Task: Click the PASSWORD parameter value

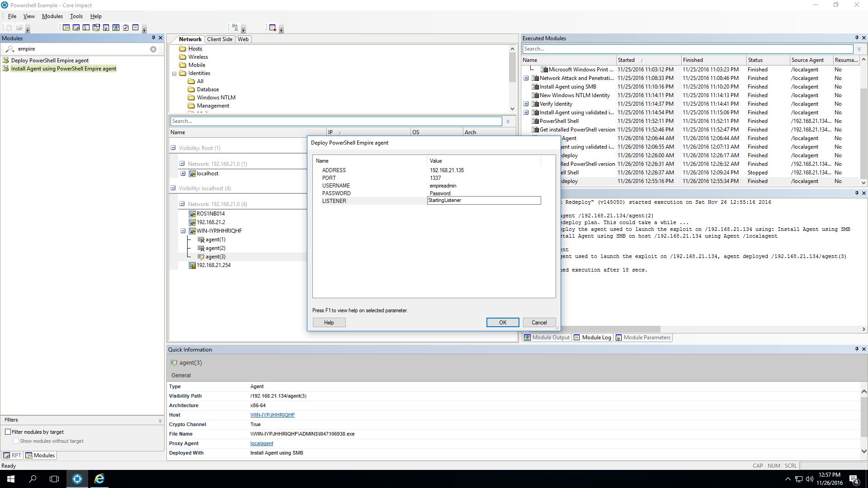Action: [440, 193]
